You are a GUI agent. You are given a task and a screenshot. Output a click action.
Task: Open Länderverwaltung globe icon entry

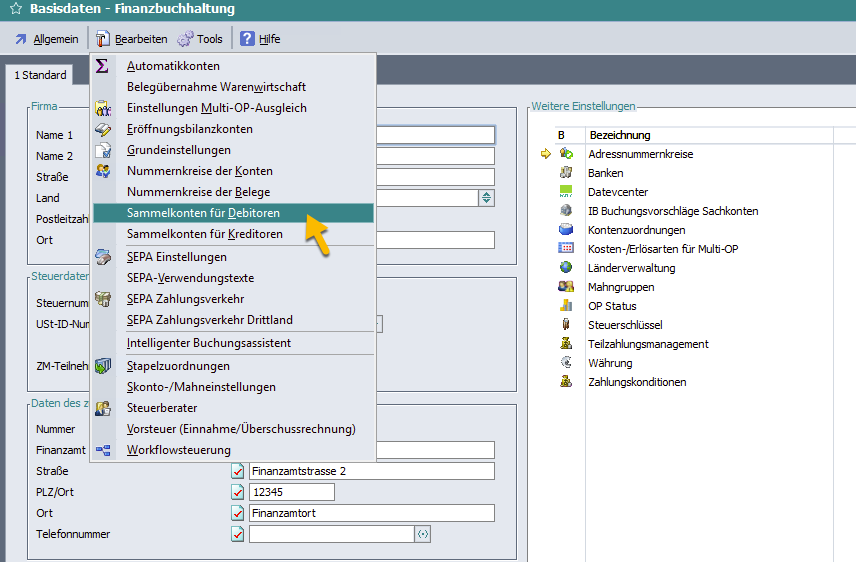pos(566,268)
